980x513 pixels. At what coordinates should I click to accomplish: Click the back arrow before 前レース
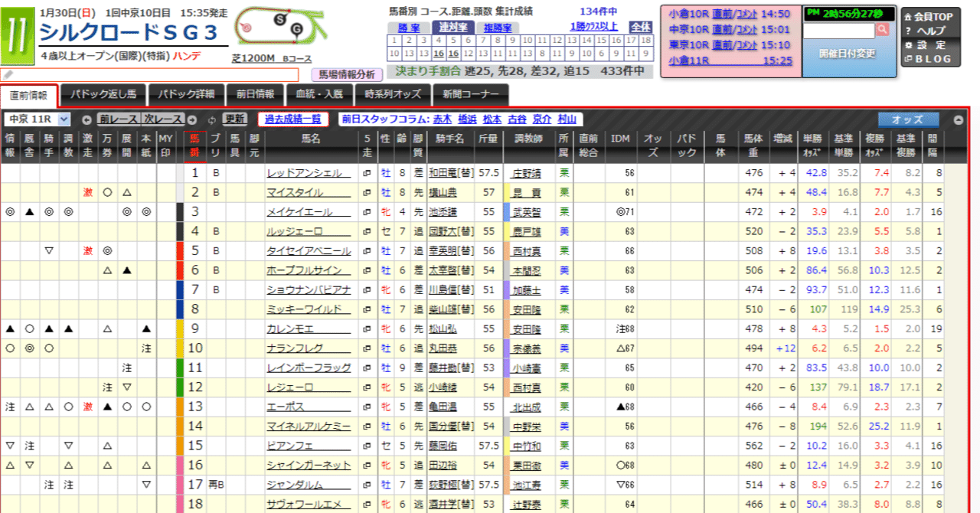click(x=87, y=119)
